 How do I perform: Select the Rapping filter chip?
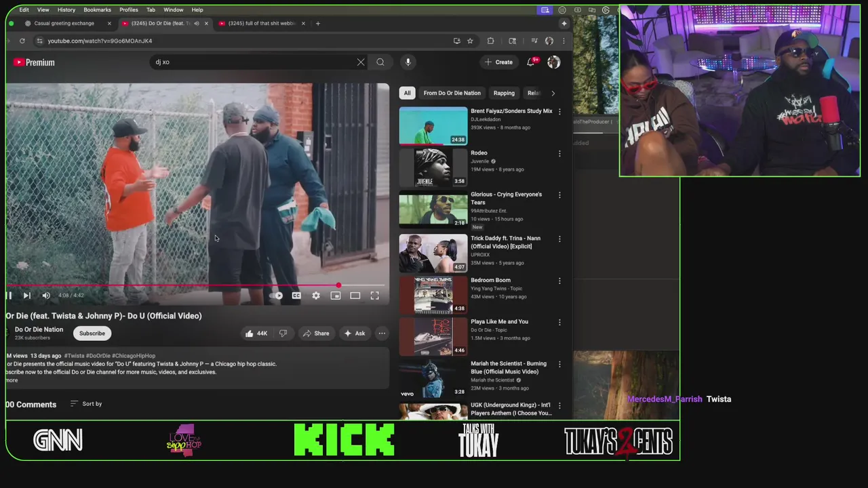click(504, 93)
